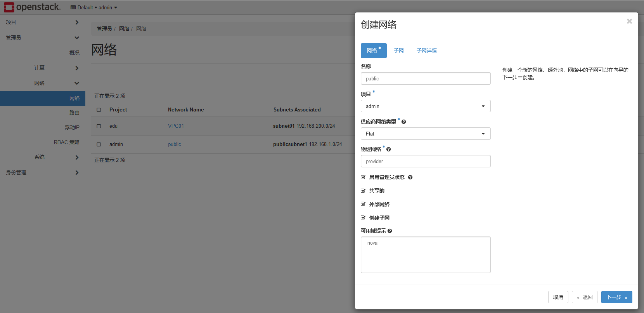Select nova in the 可用域提示 list
The height and width of the screenshot is (313, 644).
(x=372, y=243)
